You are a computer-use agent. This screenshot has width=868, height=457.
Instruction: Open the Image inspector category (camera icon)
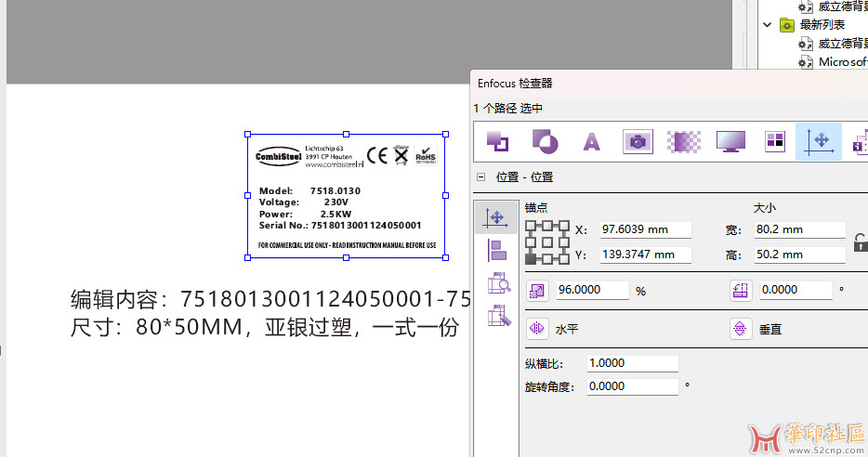coord(638,141)
